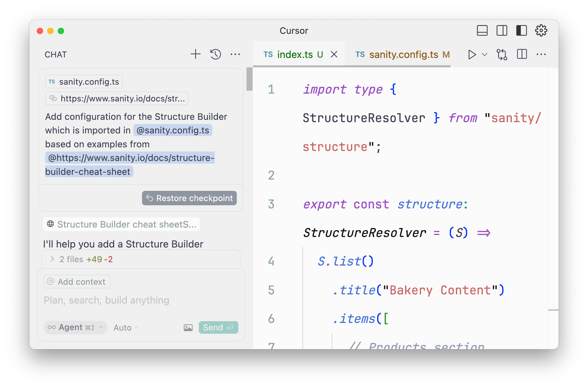Click the Add context button

[x=77, y=282]
